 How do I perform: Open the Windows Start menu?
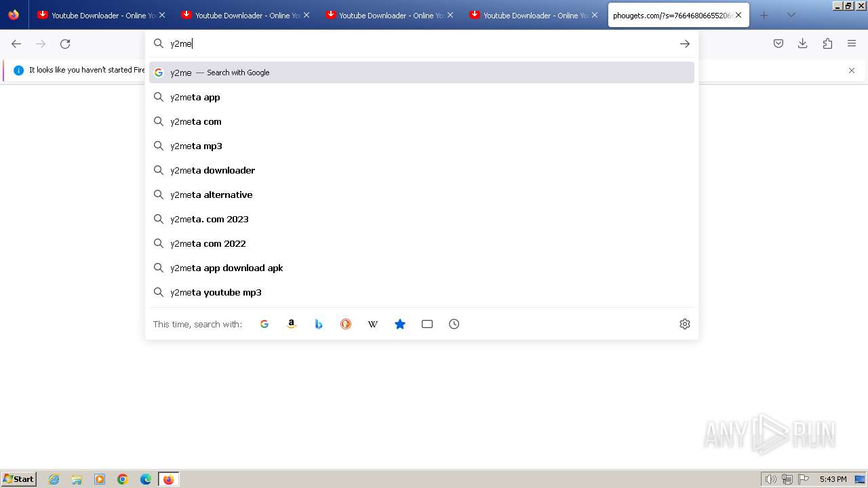(x=18, y=479)
